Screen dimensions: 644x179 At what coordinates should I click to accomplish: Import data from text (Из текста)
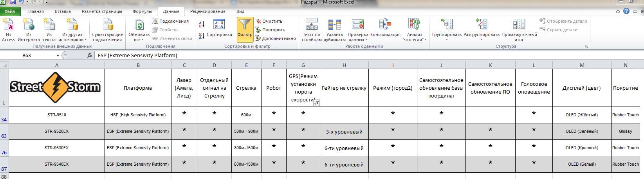point(49,30)
